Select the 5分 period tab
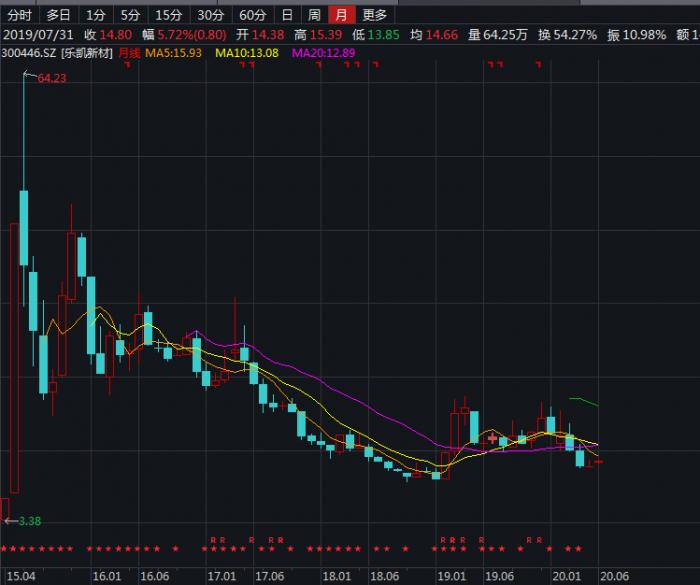 pos(130,14)
